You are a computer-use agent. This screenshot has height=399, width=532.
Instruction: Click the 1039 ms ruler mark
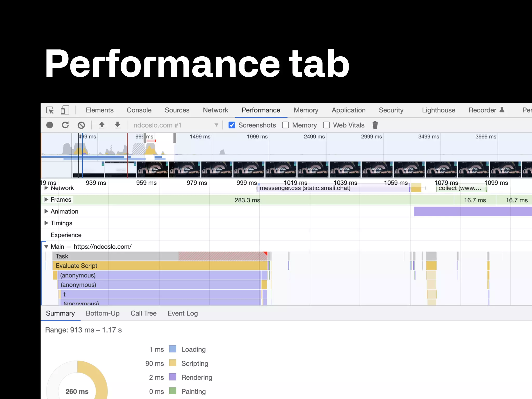[345, 183]
